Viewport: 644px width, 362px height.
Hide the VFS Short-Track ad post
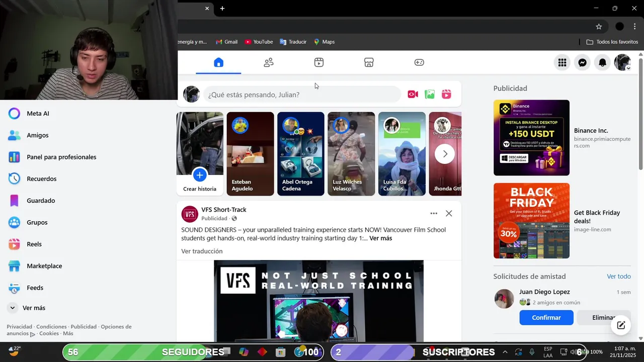pos(449,213)
